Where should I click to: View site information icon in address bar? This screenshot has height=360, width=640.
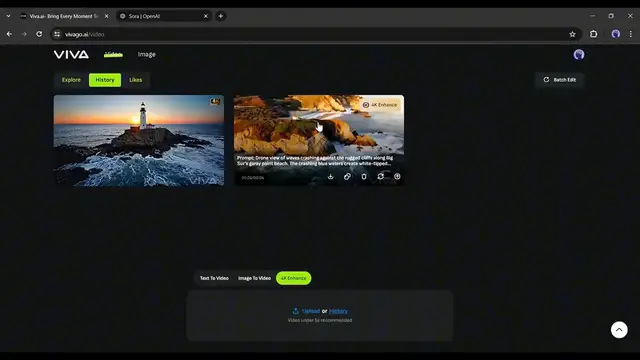[57, 34]
